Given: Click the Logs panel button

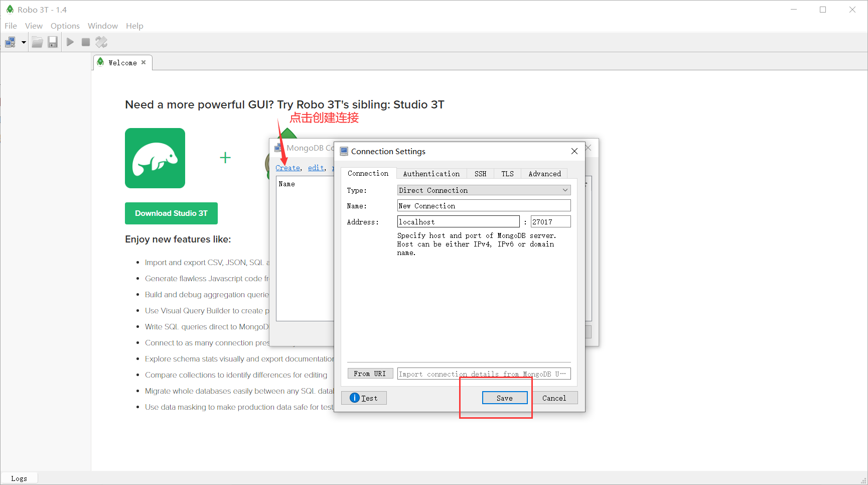Looking at the screenshot, I should pyautogui.click(x=19, y=478).
